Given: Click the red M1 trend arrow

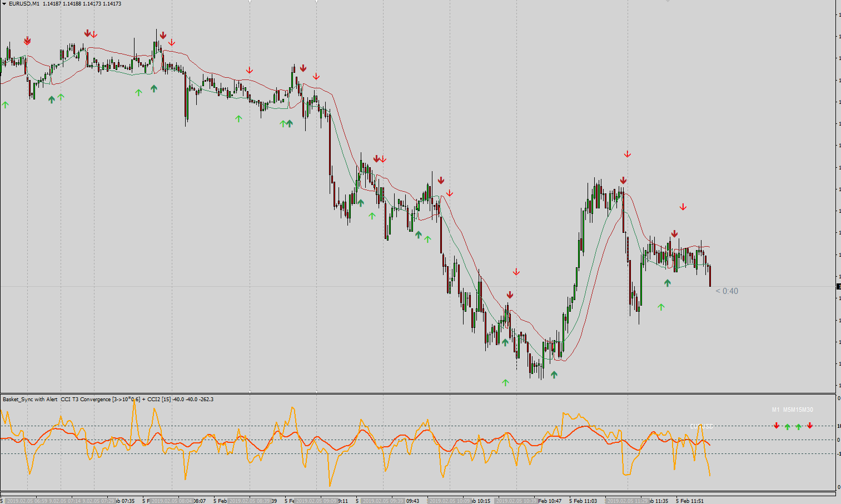Looking at the screenshot, I should pos(777,426).
